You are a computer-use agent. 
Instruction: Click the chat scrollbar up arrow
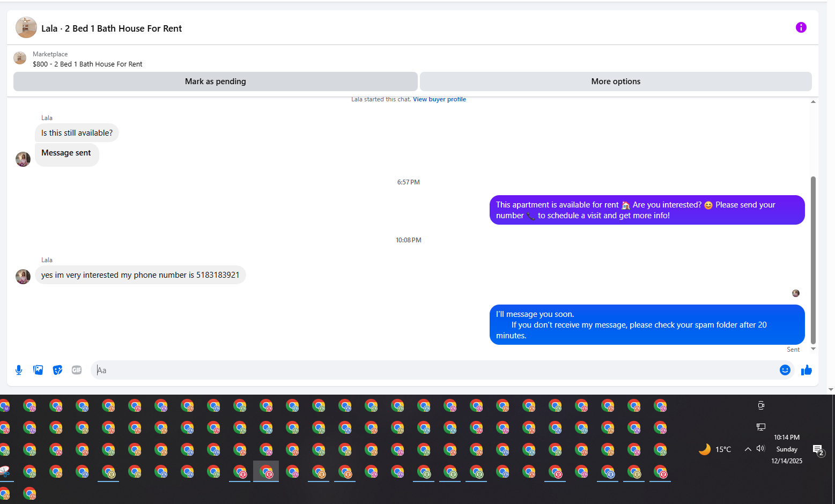(x=813, y=101)
